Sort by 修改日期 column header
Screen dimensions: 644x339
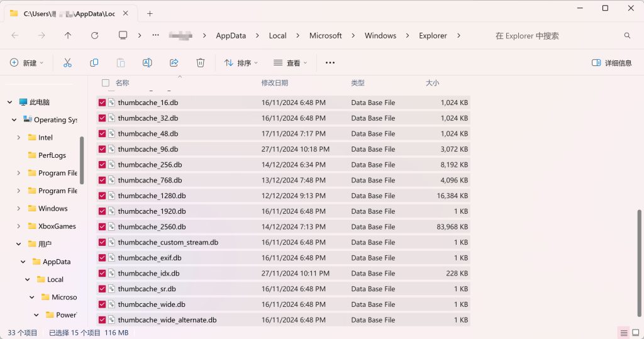tap(274, 83)
